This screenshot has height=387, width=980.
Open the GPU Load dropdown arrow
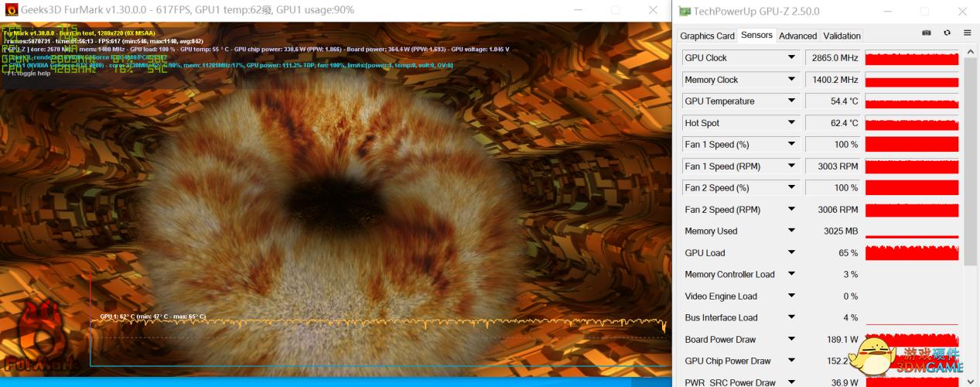tap(791, 252)
